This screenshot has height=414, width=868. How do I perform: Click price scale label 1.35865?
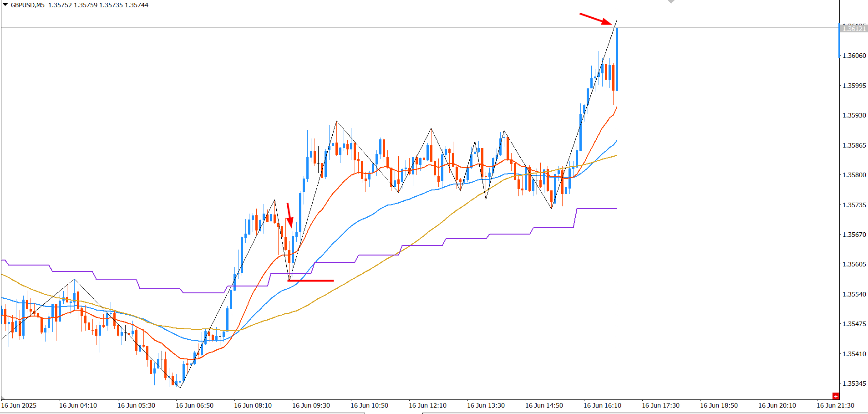(854, 145)
